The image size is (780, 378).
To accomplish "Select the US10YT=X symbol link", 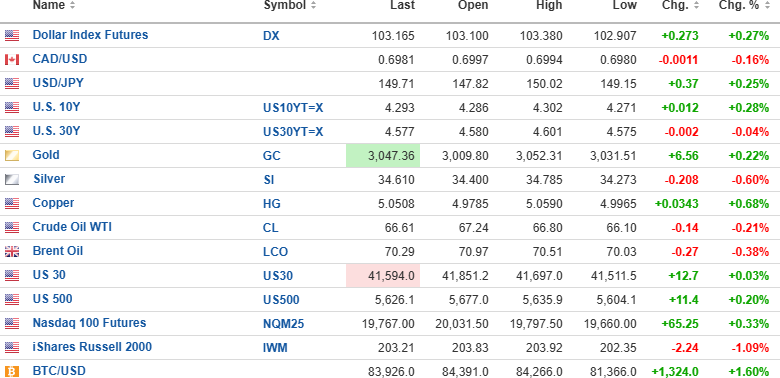I will coord(293,107).
